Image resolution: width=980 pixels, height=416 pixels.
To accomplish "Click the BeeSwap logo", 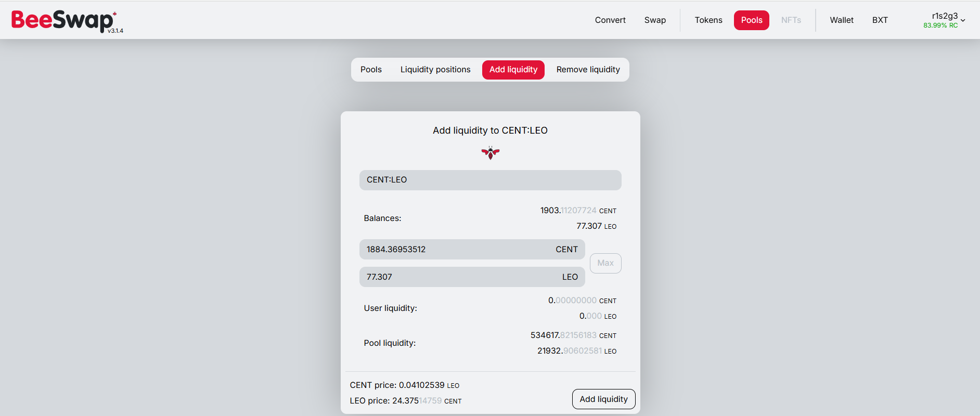I will (67, 21).
